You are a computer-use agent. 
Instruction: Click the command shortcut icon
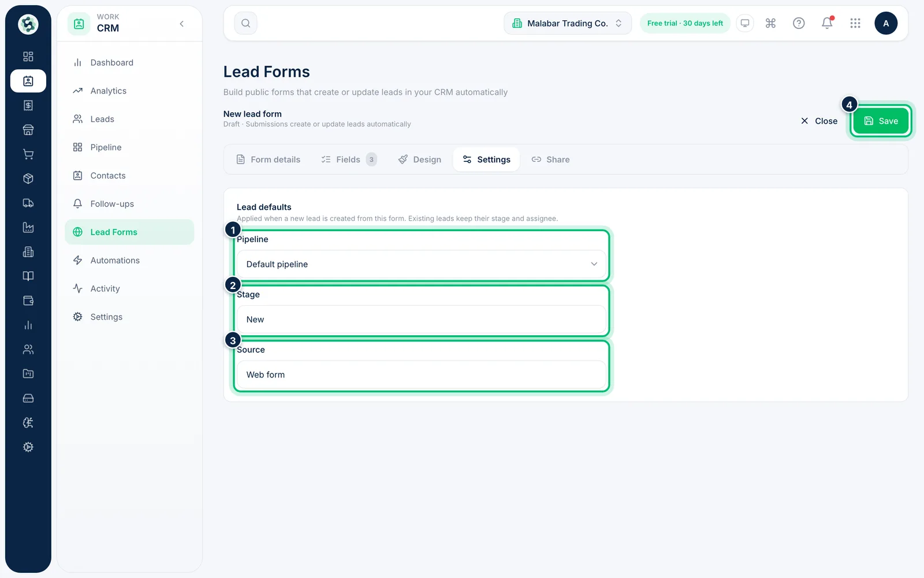tap(770, 23)
